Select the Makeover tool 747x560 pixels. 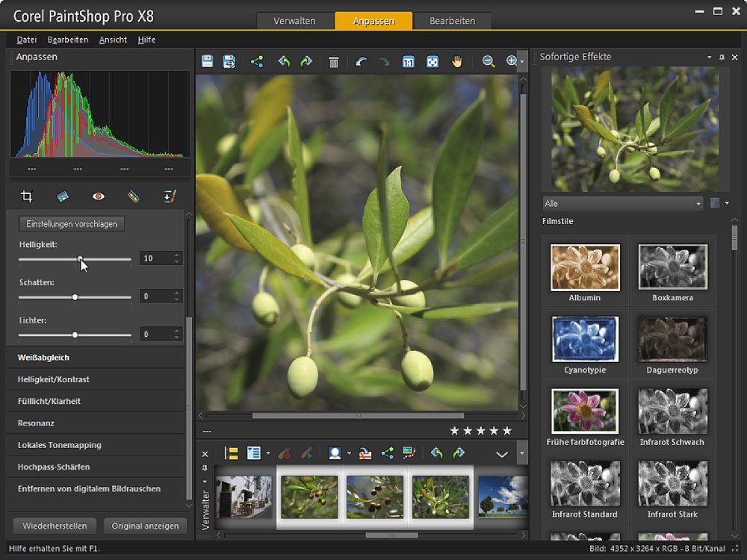click(134, 196)
